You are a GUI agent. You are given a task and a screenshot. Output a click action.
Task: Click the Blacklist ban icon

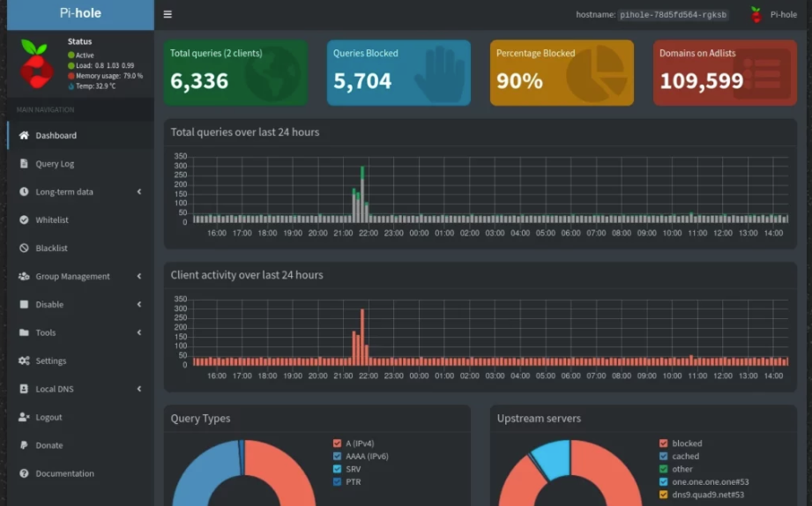click(x=24, y=249)
